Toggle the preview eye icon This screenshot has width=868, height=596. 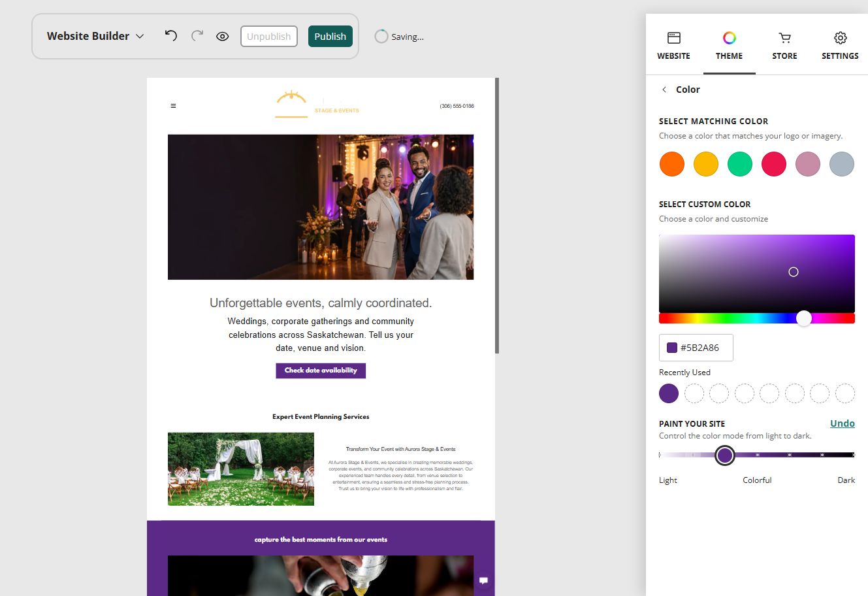tap(223, 37)
